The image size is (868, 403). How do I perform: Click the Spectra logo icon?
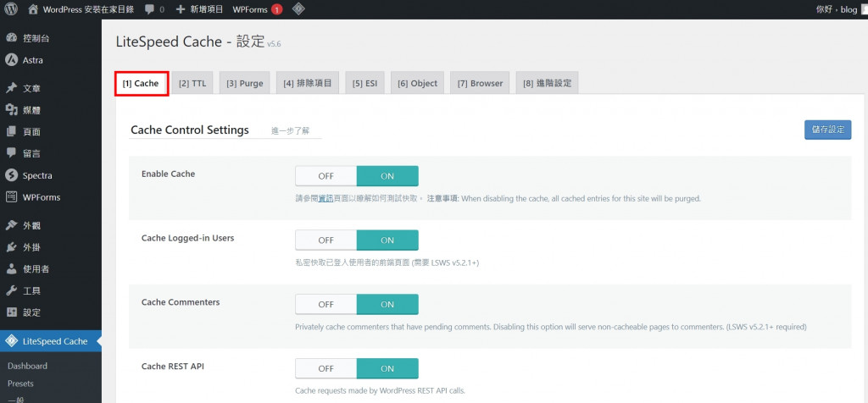[x=11, y=175]
